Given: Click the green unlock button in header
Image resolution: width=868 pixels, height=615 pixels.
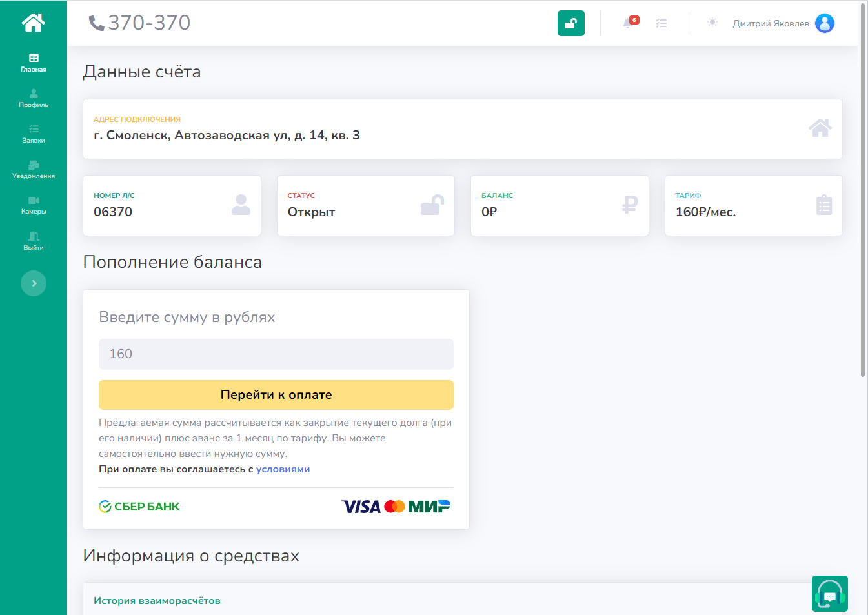Looking at the screenshot, I should pos(570,23).
